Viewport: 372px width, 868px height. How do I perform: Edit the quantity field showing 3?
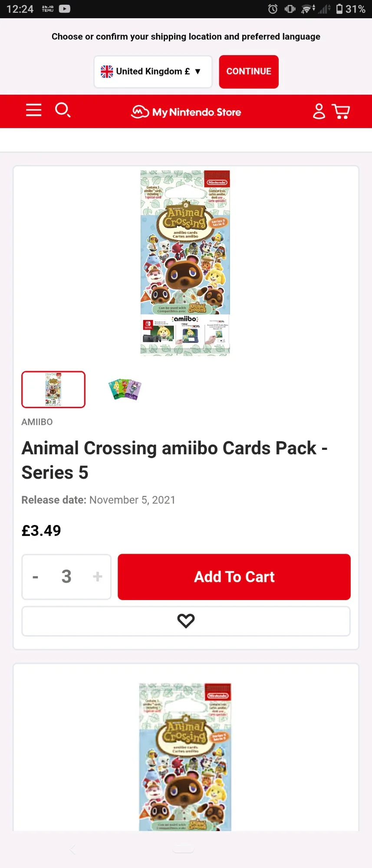66,577
